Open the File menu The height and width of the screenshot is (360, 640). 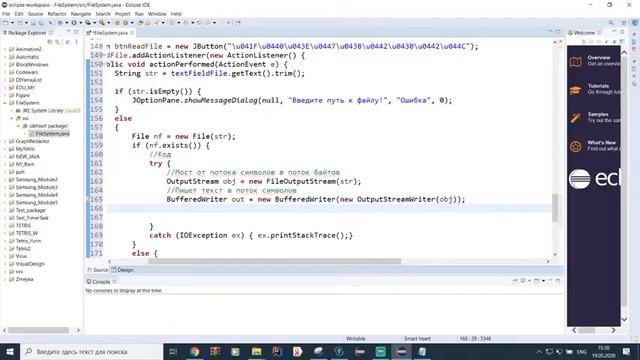coord(6,14)
